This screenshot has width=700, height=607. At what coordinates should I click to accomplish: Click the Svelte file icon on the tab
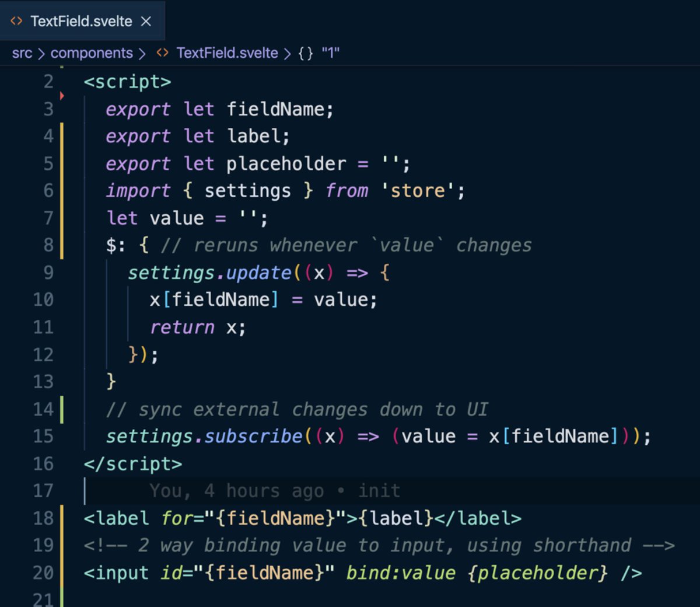15,21
